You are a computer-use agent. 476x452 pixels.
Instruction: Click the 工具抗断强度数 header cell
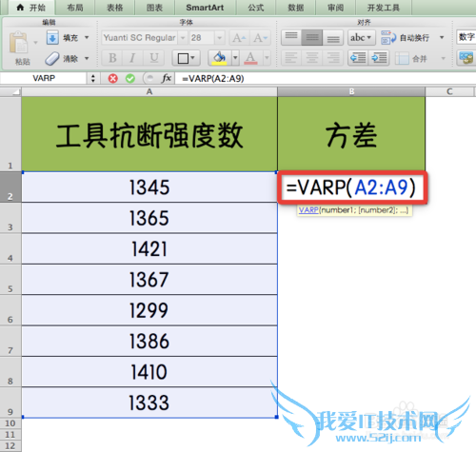coord(149,134)
